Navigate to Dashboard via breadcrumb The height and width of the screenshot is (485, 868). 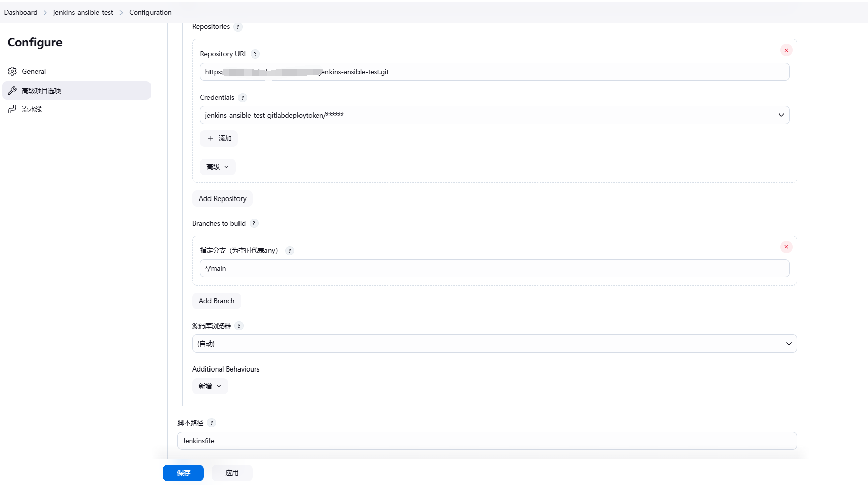pos(20,12)
